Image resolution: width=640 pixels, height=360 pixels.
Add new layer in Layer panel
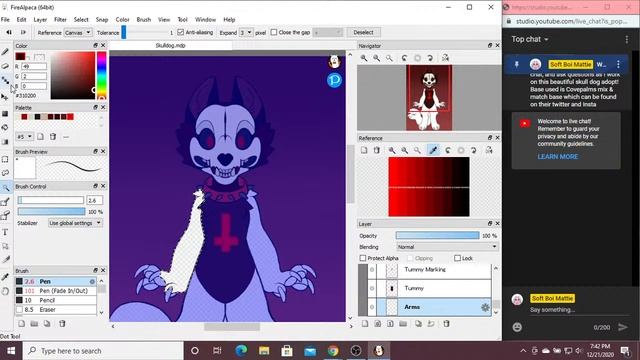365,324
